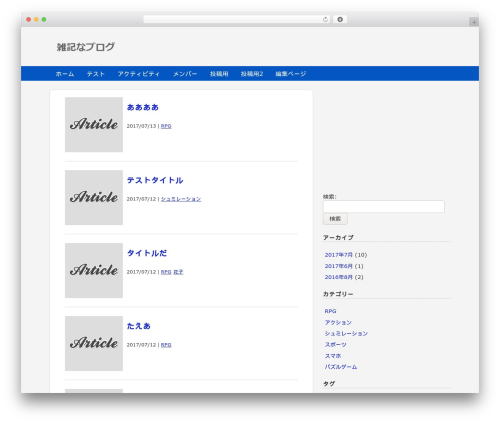
Task: Open the 編集ページ menu item
Action: pyautogui.click(x=291, y=74)
